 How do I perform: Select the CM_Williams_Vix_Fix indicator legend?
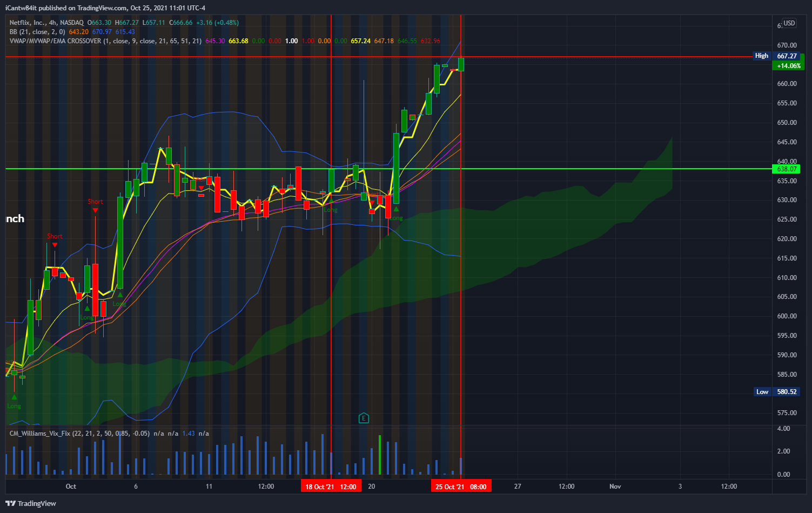[x=79, y=434]
